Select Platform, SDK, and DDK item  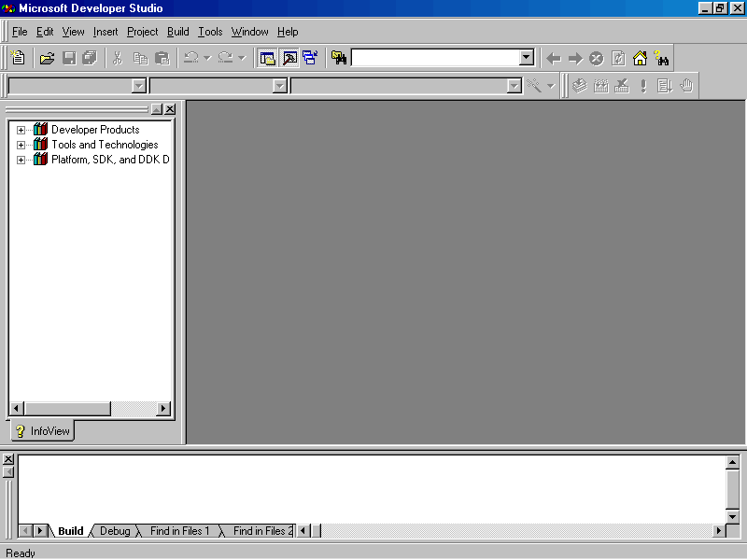(x=110, y=160)
